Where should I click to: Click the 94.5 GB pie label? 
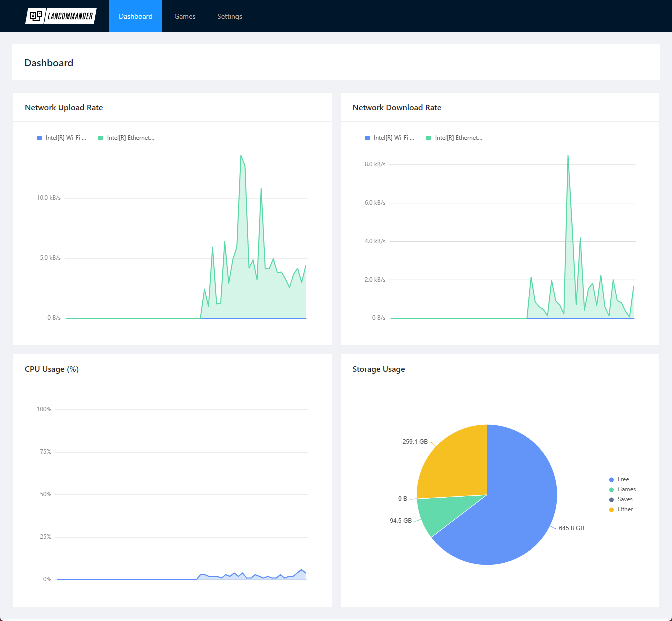400,521
